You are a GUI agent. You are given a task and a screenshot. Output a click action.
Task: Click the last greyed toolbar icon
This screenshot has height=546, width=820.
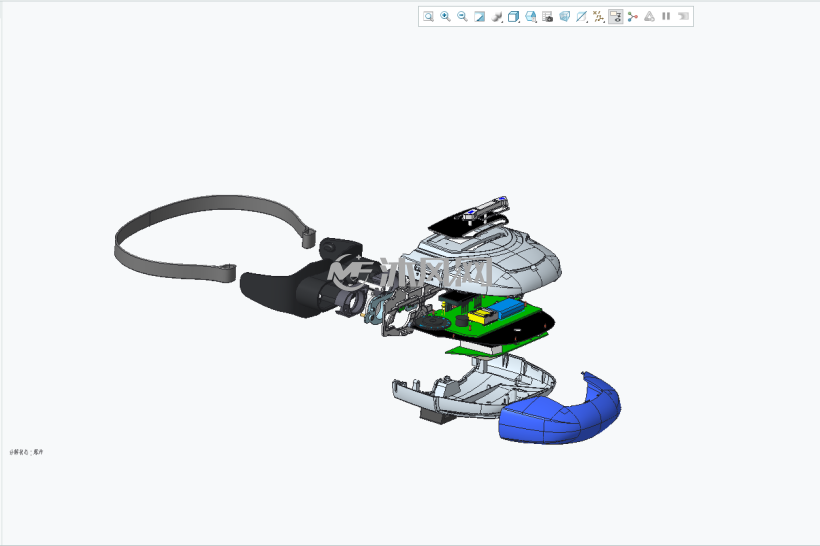pos(684,16)
